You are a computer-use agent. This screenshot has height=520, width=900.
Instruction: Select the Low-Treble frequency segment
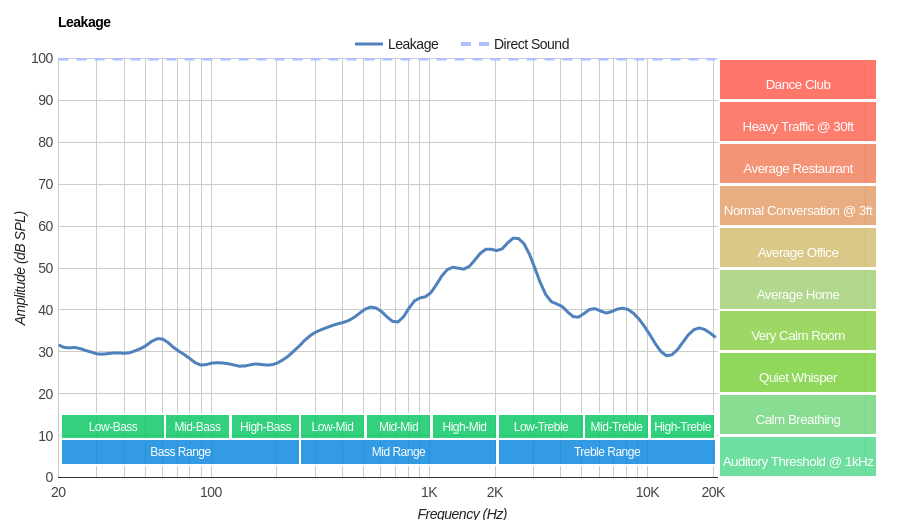coord(540,427)
